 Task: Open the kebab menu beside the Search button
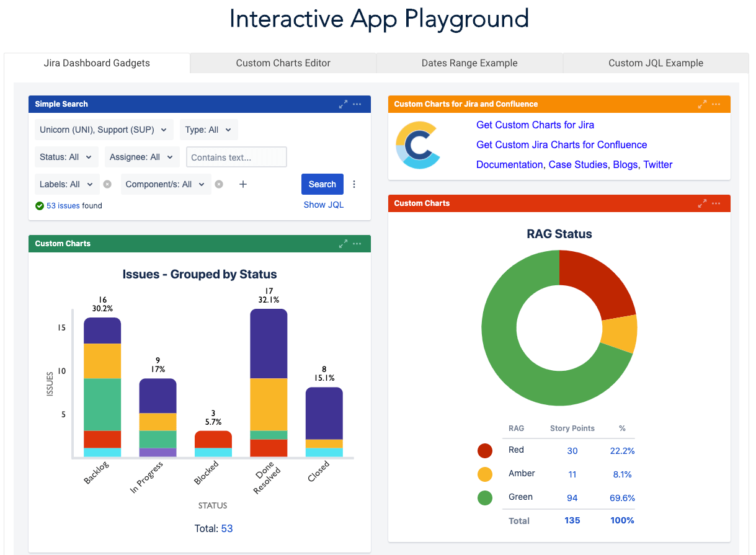354,184
